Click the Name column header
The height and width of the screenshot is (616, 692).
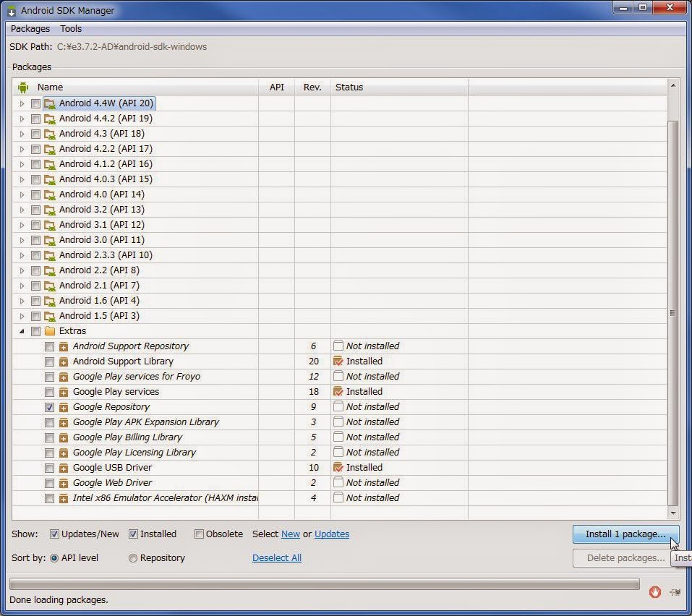click(x=136, y=87)
